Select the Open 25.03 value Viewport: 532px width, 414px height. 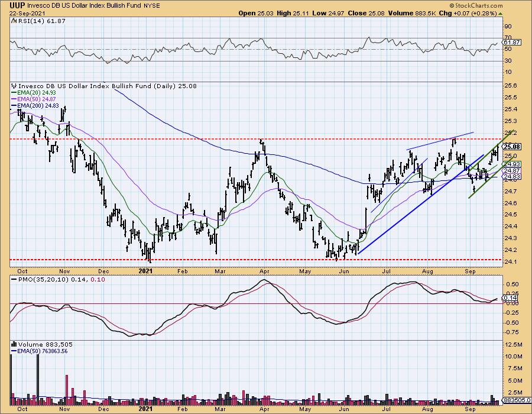[256, 13]
